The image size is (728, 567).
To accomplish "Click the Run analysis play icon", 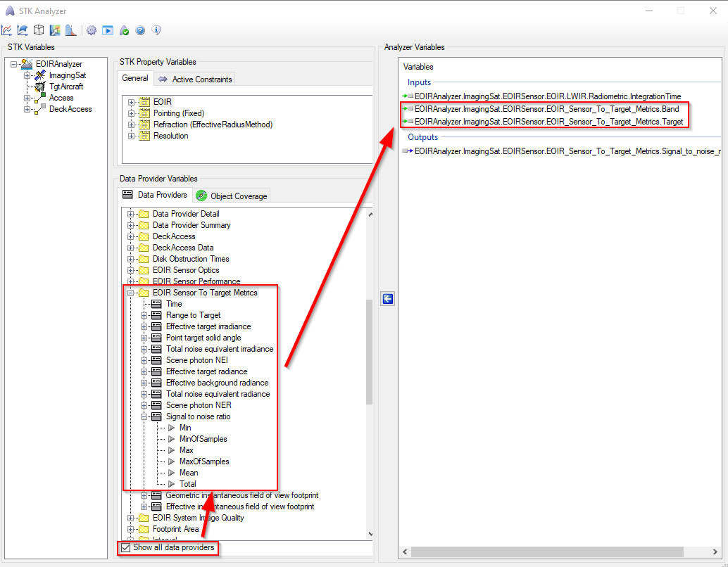I will [108, 30].
